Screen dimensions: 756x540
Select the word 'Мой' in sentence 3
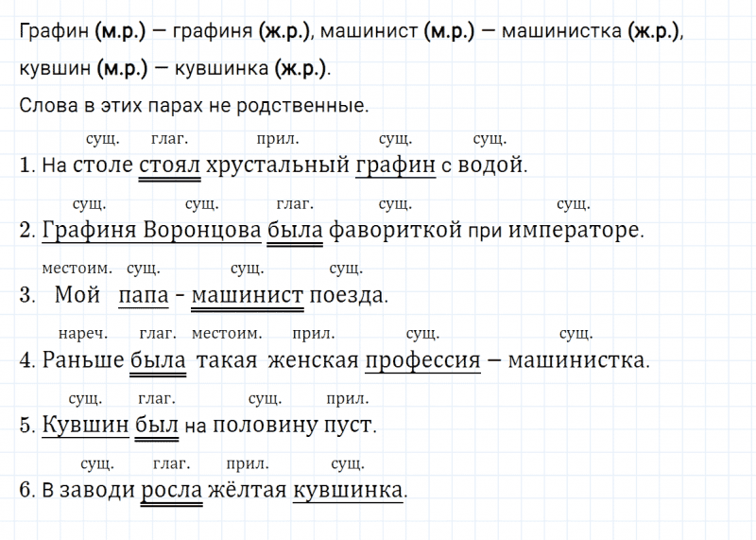[x=77, y=295]
